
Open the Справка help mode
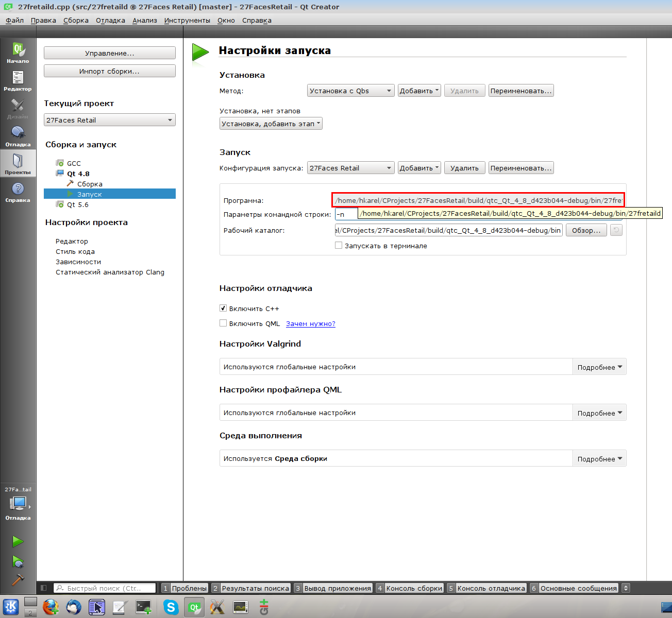(18, 192)
